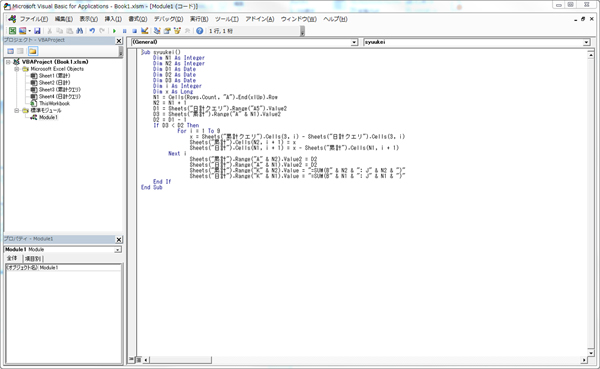Open the (General) object dropdown
The width and height of the screenshot is (600, 369).
354,42
